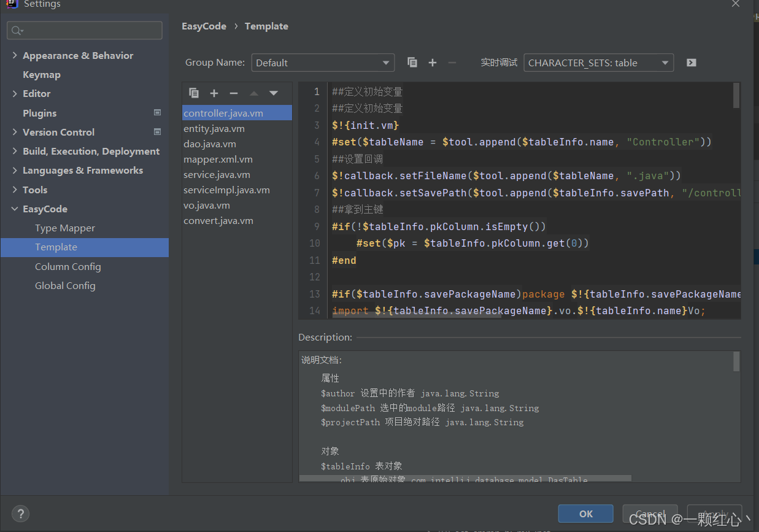The height and width of the screenshot is (532, 759).
Task: Click $author line in the description
Action: point(410,393)
